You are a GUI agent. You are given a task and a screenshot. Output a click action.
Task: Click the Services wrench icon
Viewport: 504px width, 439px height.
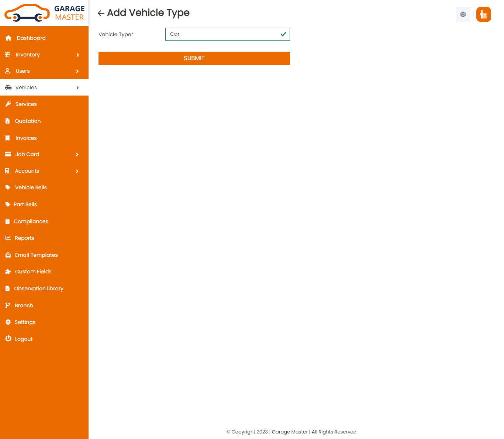(8, 104)
